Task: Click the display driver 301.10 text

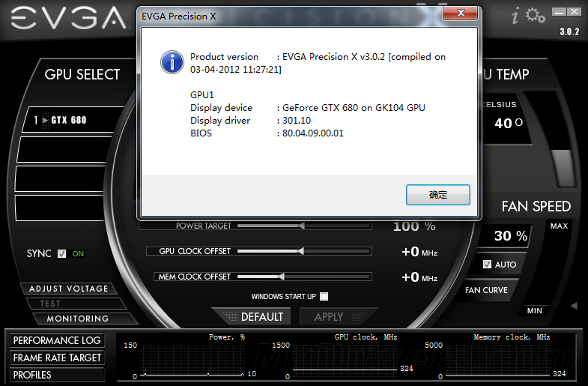Action: (297, 121)
